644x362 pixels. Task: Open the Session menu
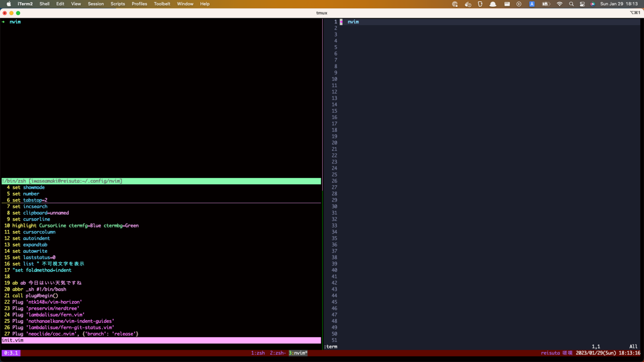96,4
